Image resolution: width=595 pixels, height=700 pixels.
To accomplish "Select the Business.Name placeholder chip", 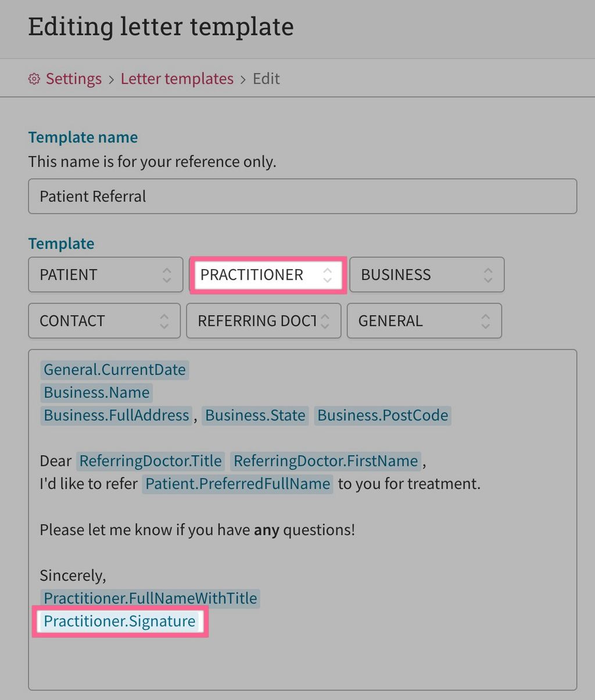I will point(96,392).
